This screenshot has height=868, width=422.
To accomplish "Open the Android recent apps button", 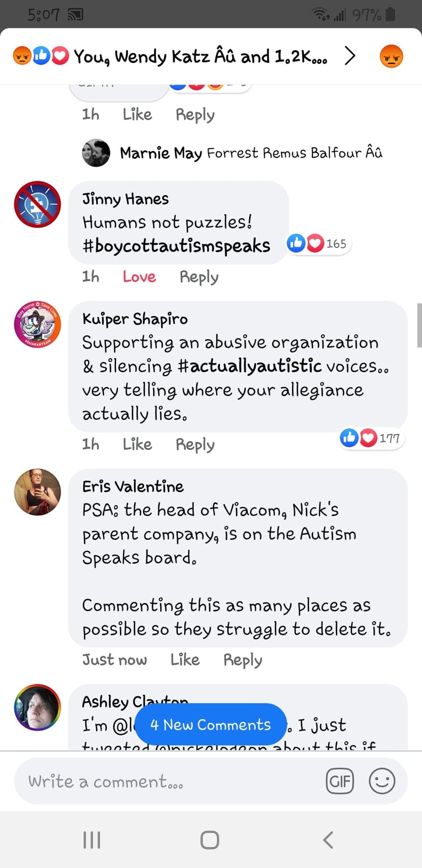I will click(92, 840).
